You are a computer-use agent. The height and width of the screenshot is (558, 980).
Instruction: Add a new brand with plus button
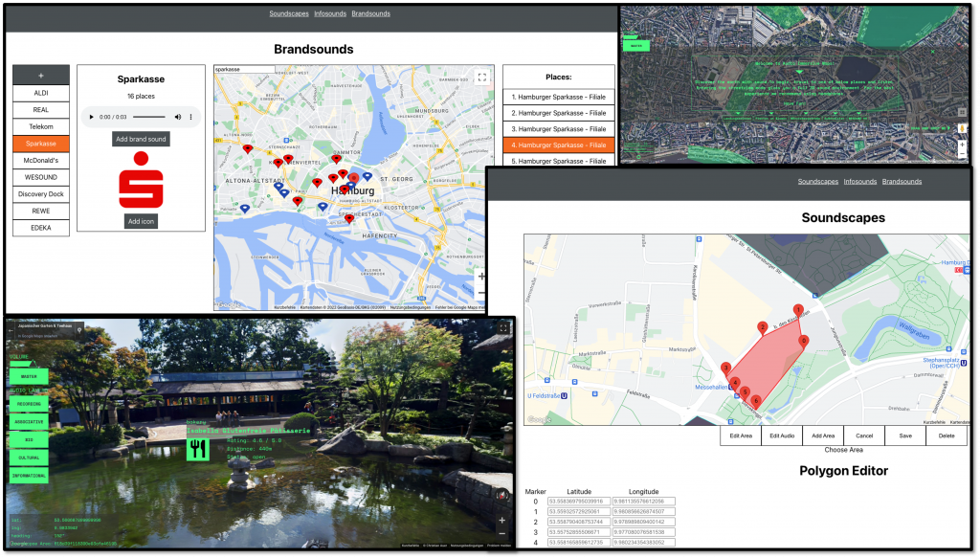tap(41, 75)
